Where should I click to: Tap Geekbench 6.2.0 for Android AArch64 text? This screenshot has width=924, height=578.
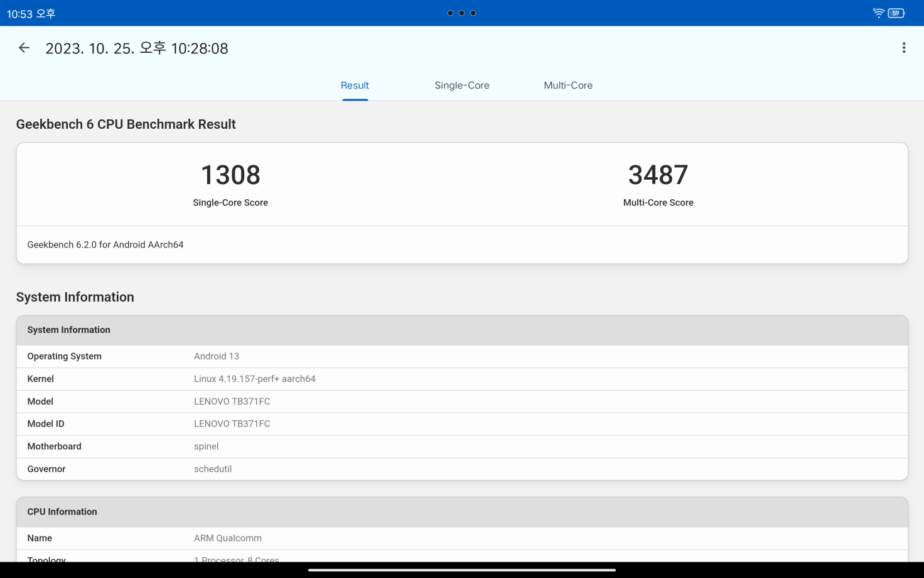tap(105, 244)
